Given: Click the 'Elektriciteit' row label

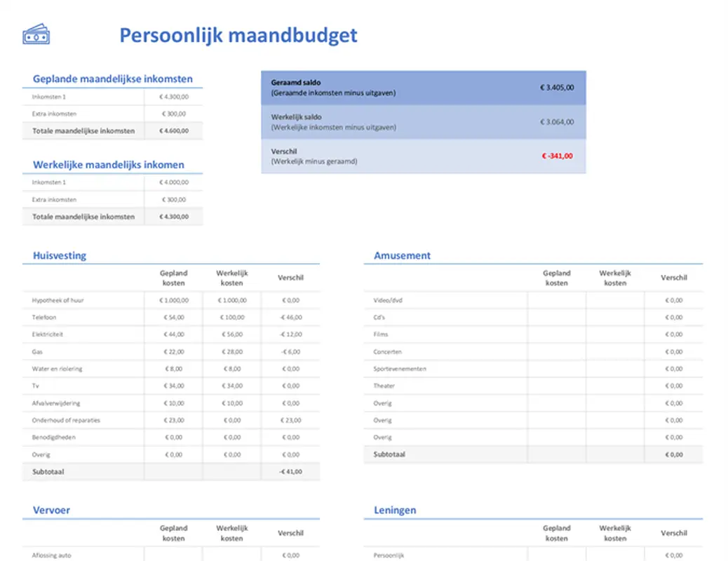Looking at the screenshot, I should coord(48,334).
